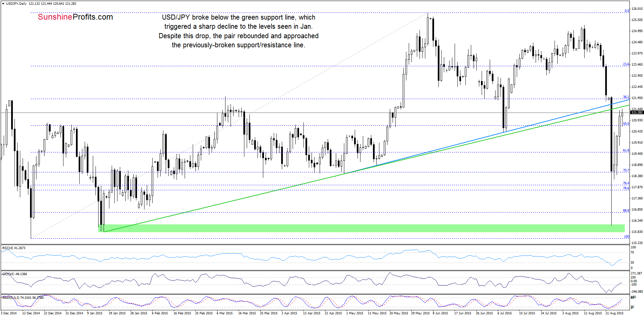Click the 123.465 price axis label

coord(637,65)
